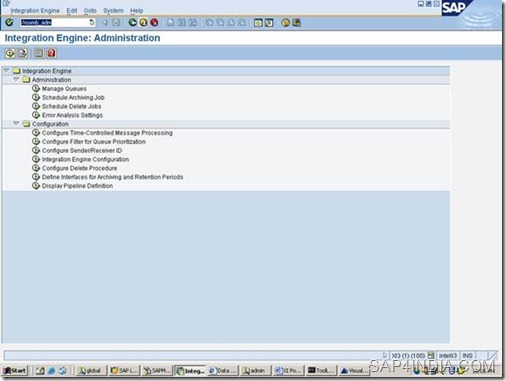
Task: Click the Generate Shortcut icon
Action: point(269,23)
